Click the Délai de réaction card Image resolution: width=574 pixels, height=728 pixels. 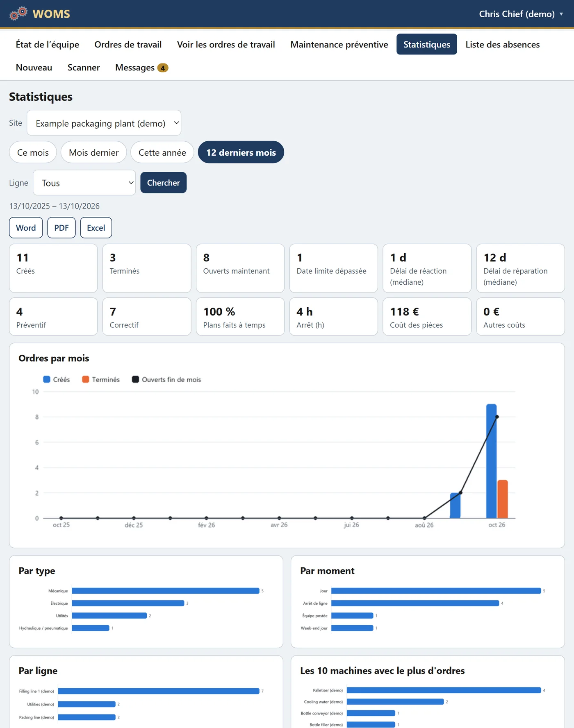[x=427, y=268]
